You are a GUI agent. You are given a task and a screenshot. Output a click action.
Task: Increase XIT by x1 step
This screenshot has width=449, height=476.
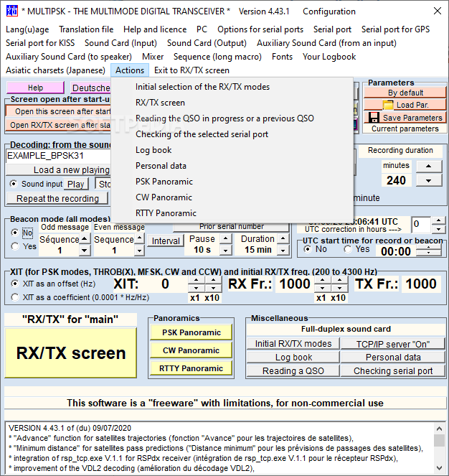(x=196, y=280)
